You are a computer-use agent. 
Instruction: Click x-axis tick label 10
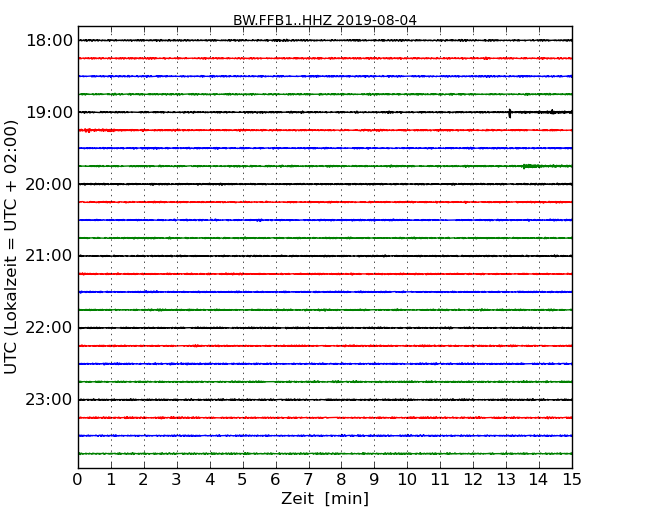(407, 480)
